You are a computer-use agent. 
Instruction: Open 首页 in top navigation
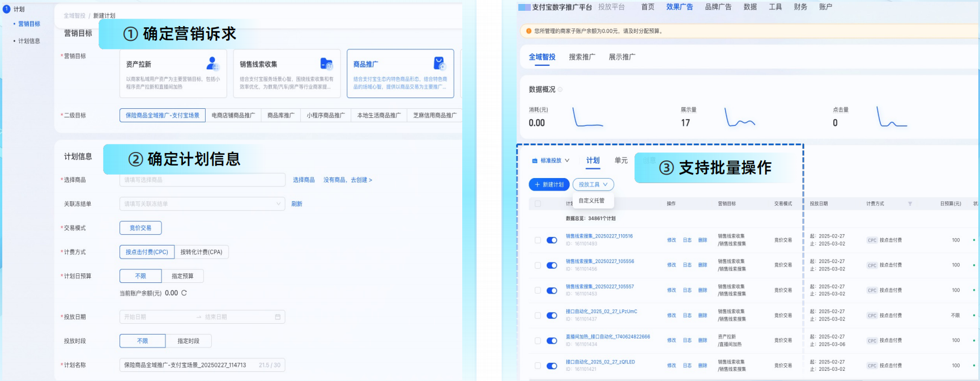pos(647,7)
